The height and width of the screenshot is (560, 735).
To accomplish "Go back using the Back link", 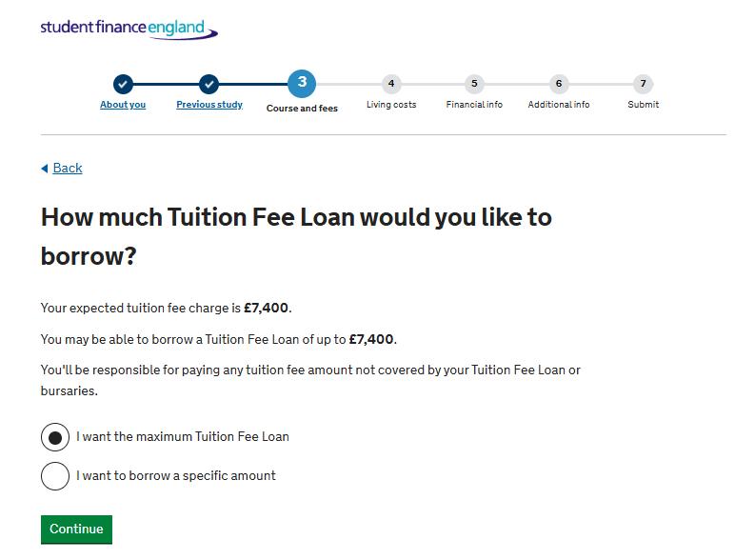I will tap(68, 169).
